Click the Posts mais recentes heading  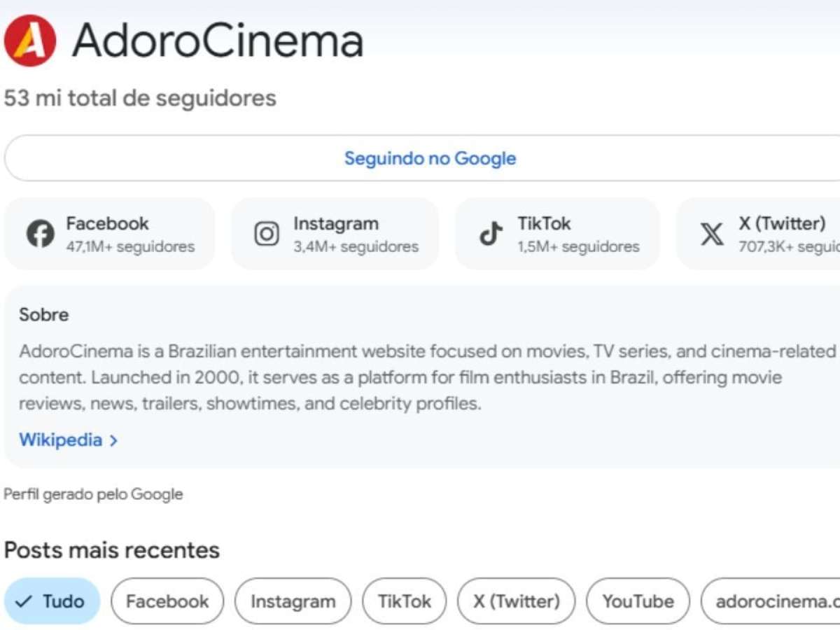pyautogui.click(x=112, y=550)
